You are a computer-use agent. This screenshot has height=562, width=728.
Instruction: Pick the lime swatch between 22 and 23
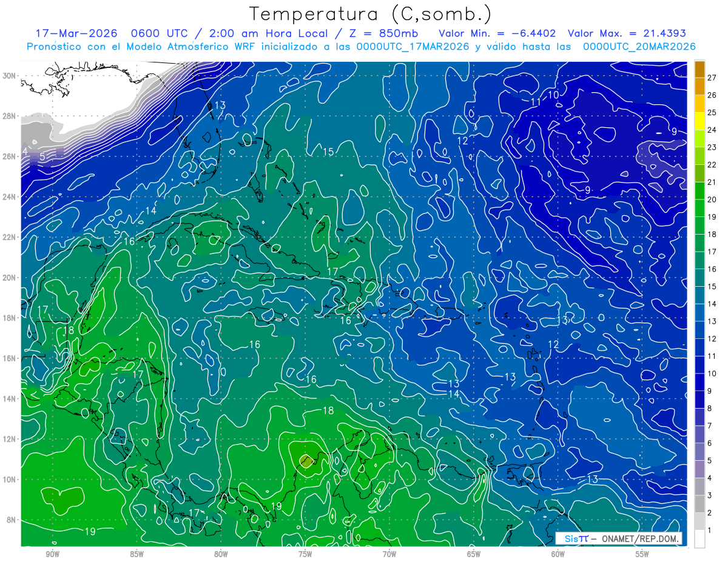click(x=699, y=156)
